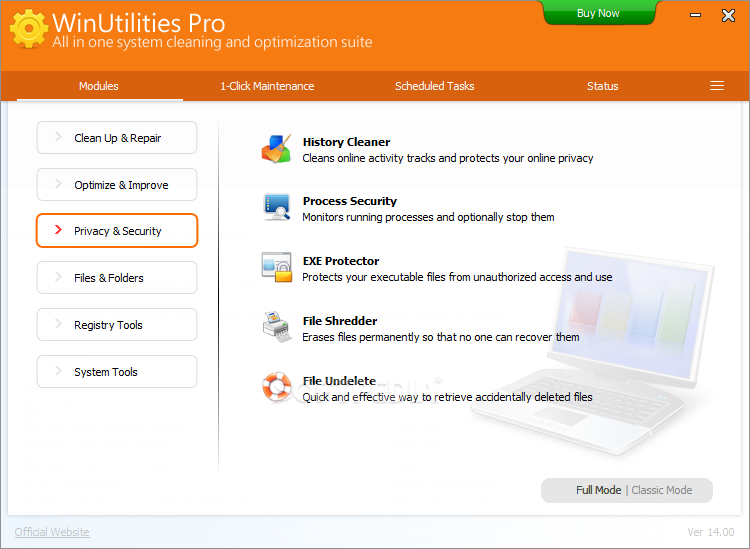Launch the Process Security title
Viewport: 750px width, 549px height.
point(350,201)
